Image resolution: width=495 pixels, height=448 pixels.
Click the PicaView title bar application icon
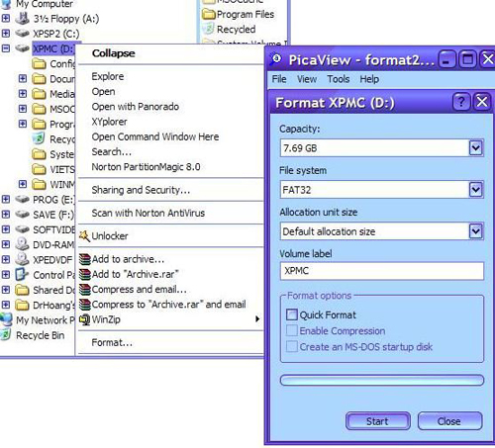(x=276, y=59)
